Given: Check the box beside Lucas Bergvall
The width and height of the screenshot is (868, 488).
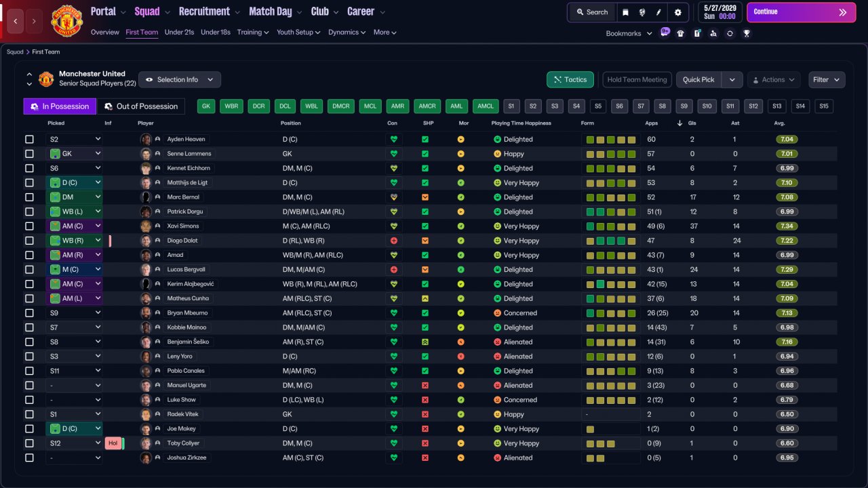Looking at the screenshot, I should click(x=29, y=270).
